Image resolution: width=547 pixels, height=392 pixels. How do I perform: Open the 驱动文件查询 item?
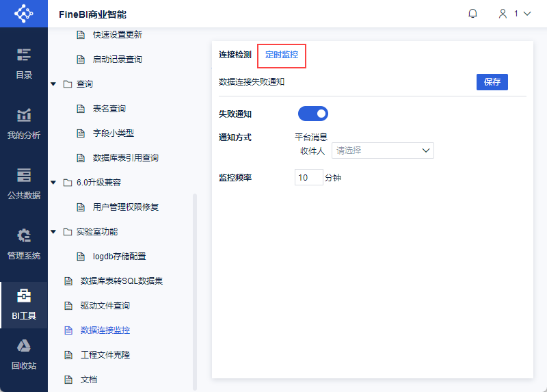coord(105,306)
